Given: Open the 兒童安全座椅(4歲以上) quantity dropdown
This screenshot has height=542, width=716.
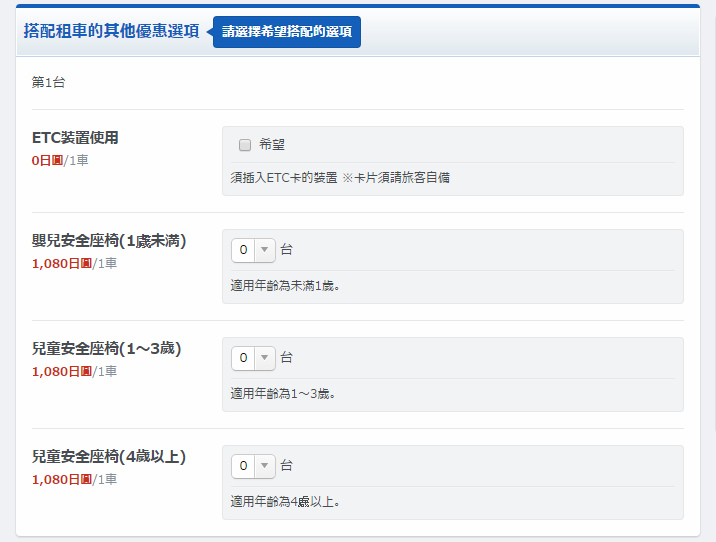Looking at the screenshot, I should pyautogui.click(x=253, y=466).
